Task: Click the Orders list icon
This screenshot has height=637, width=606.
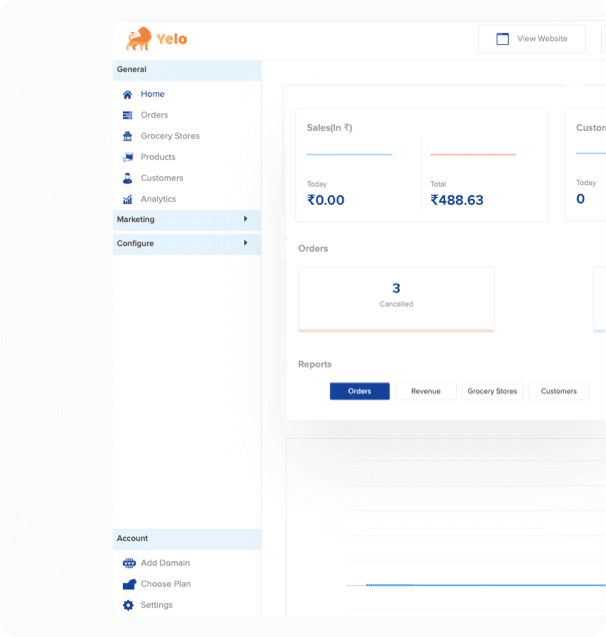Action: point(128,115)
